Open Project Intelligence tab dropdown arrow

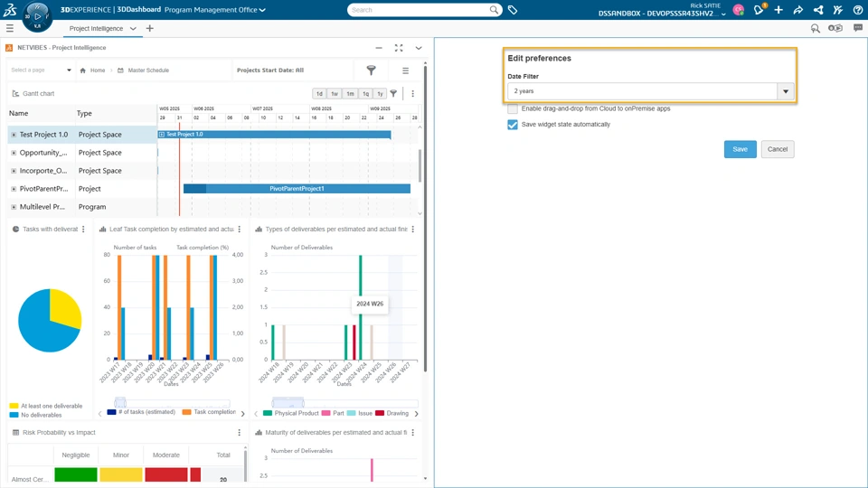[133, 28]
